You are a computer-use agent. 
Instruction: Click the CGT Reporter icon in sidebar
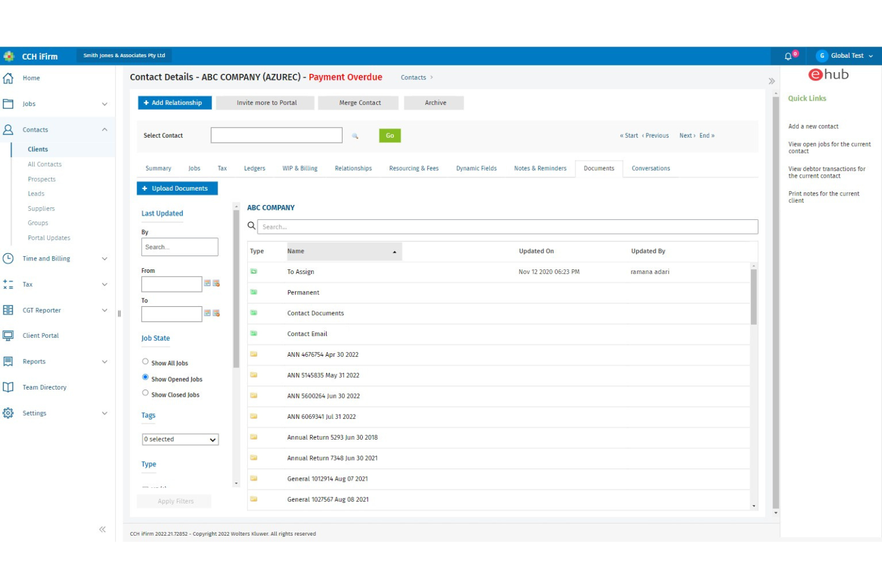[x=8, y=310]
